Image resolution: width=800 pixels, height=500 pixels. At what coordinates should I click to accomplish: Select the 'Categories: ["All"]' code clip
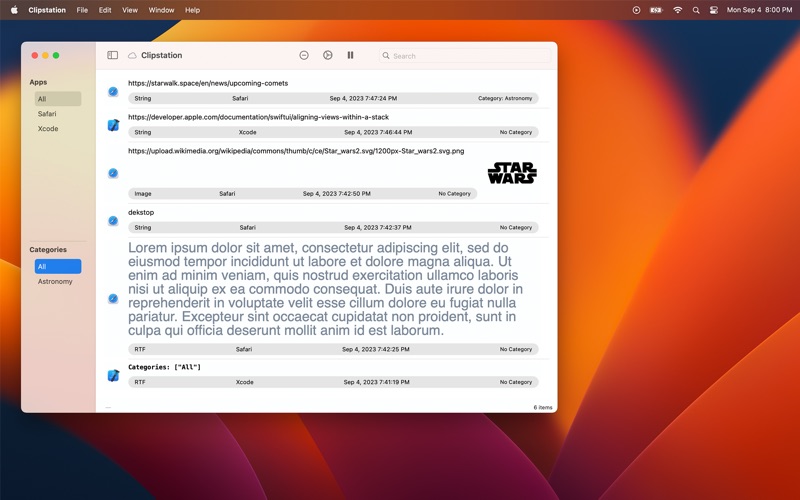point(164,367)
